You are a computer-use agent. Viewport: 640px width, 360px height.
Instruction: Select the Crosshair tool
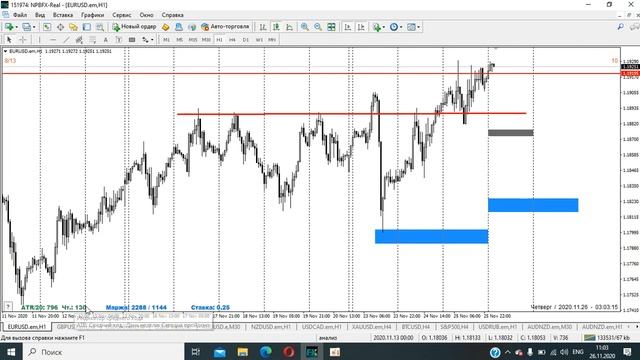[x=23, y=40]
